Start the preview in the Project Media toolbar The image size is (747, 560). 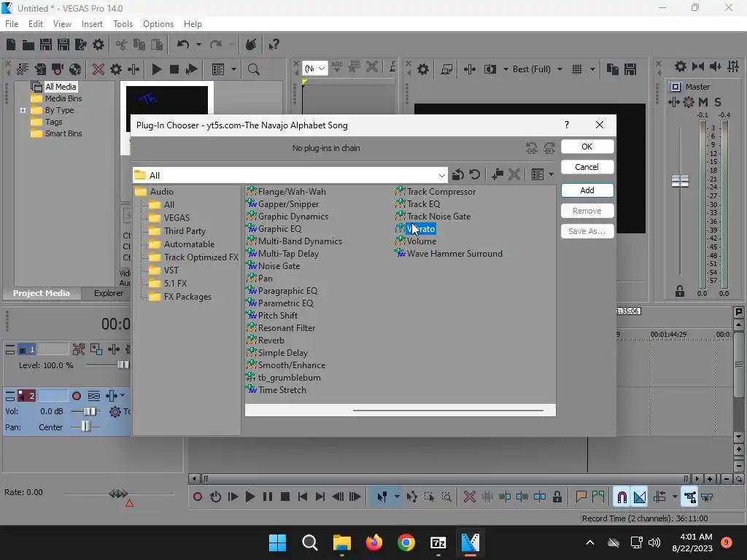tap(156, 69)
